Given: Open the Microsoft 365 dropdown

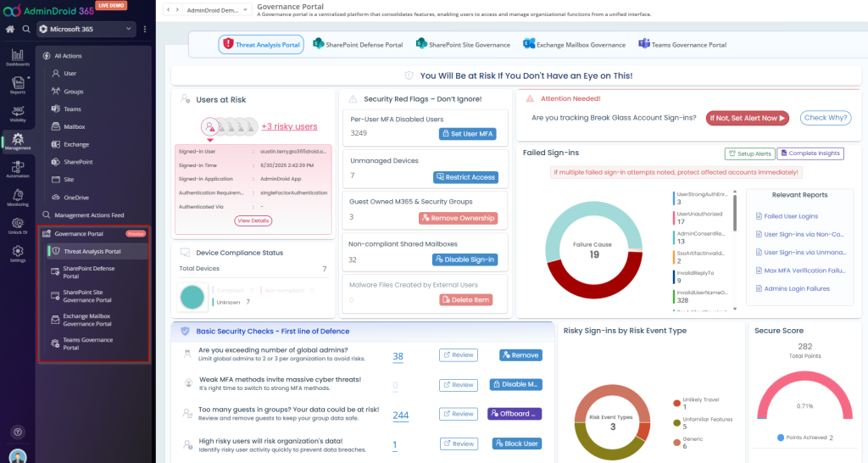Looking at the screenshot, I should (86, 29).
